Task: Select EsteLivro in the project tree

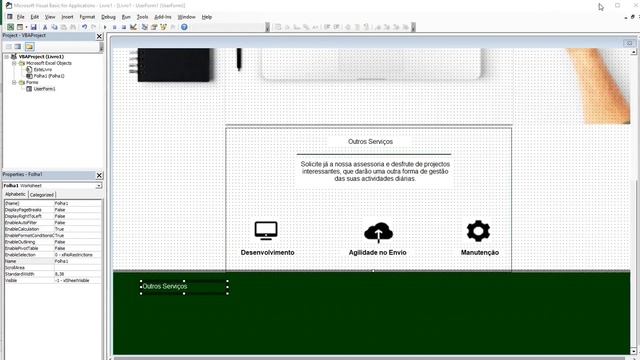Action: point(42,69)
